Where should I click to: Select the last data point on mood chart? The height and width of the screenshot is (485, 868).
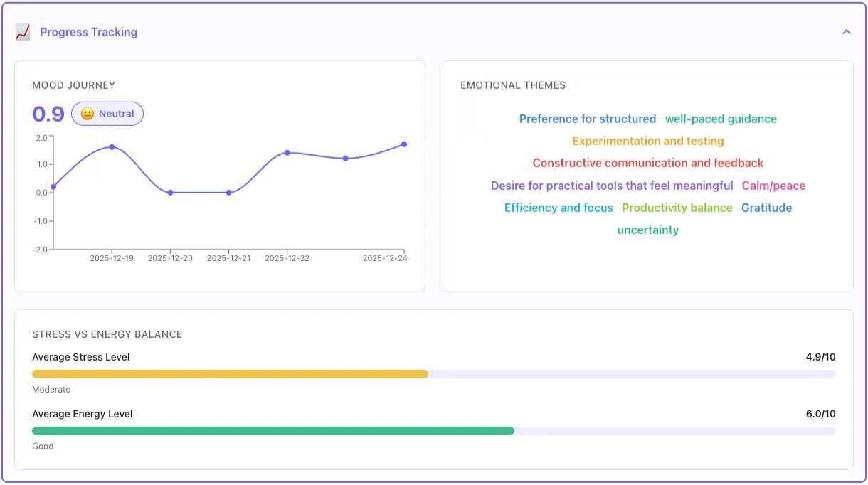pyautogui.click(x=404, y=144)
